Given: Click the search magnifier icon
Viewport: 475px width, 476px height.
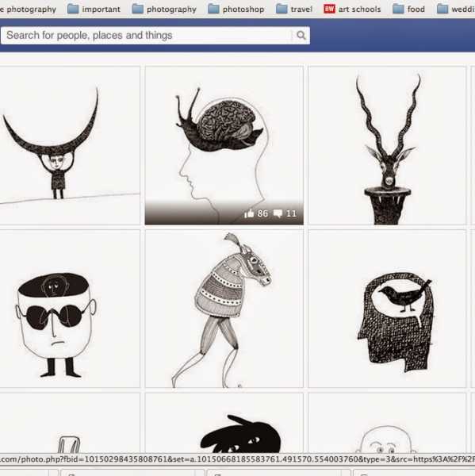Looking at the screenshot, I should tap(301, 35).
